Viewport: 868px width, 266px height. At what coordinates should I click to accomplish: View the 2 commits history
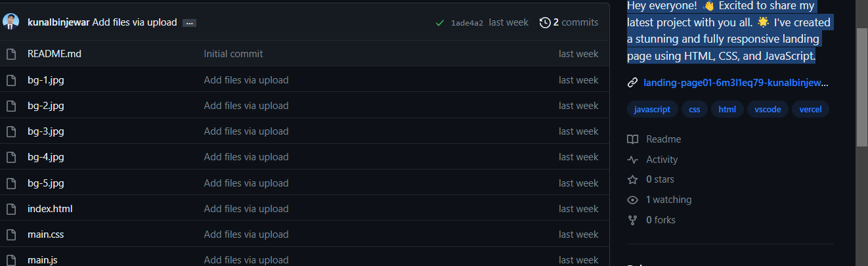(569, 22)
